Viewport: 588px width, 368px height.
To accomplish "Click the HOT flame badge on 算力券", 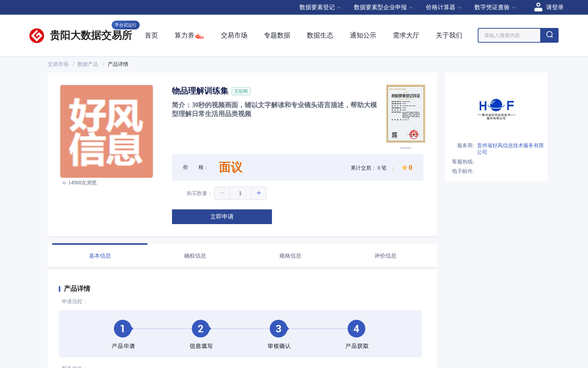I will coord(200,36).
